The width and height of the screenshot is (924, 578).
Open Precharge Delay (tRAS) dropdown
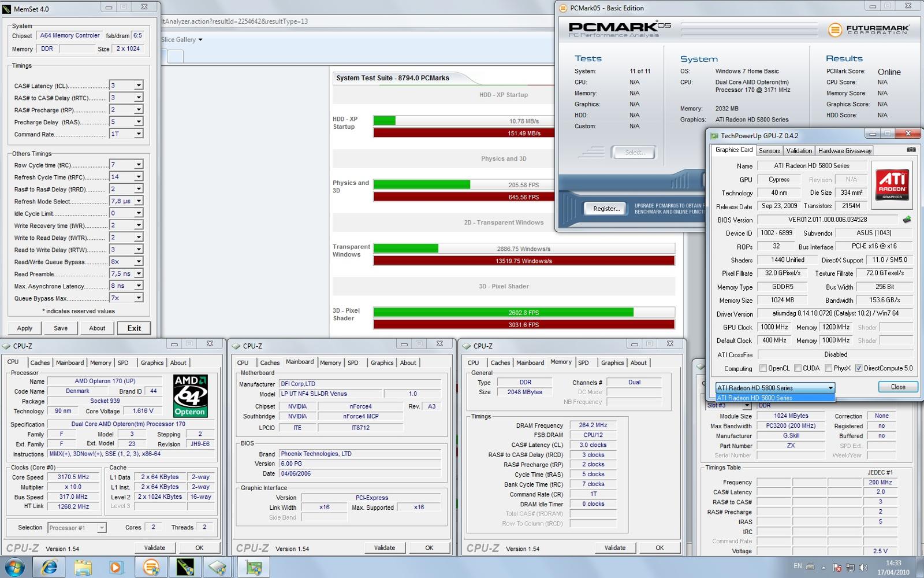(x=139, y=122)
